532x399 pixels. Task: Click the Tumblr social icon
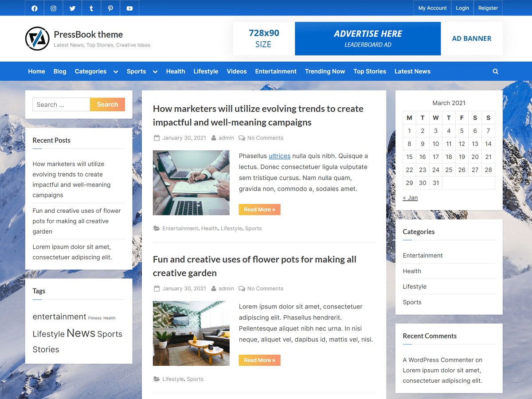pyautogui.click(x=91, y=8)
